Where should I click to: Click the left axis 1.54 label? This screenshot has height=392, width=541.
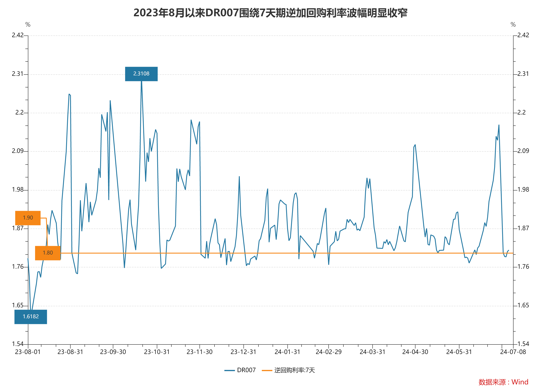pyautogui.click(x=18, y=344)
